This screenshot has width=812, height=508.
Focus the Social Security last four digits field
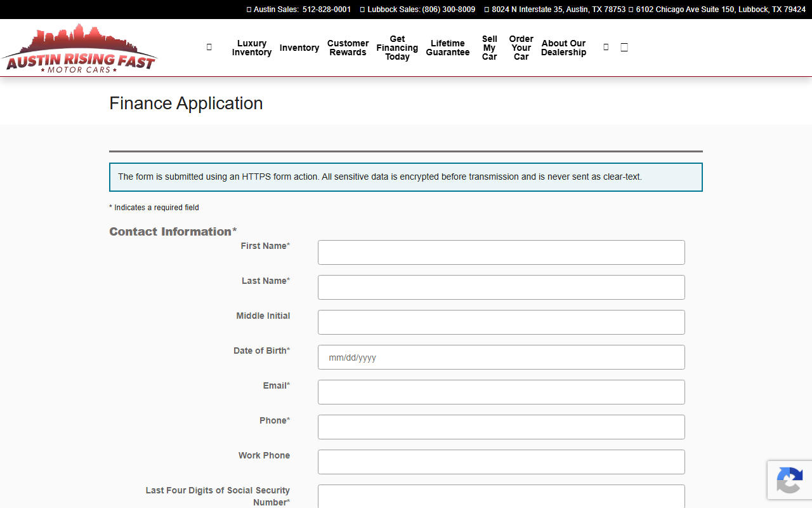[x=501, y=497]
